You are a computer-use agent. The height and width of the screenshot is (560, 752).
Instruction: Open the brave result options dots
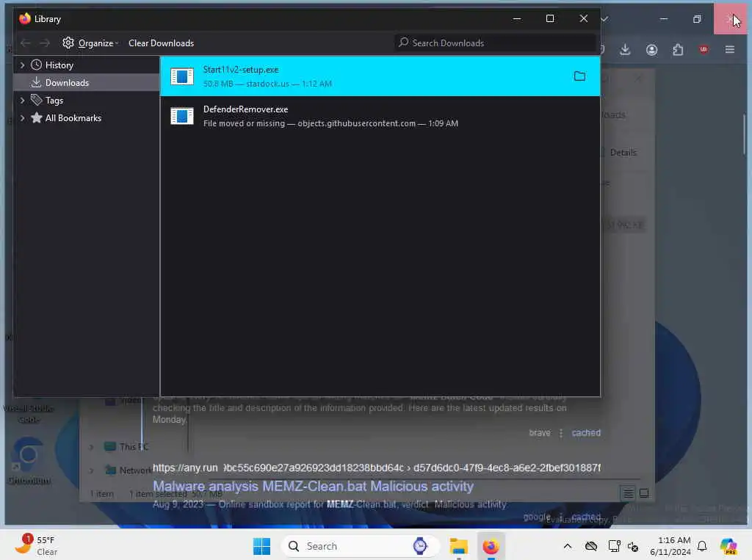click(x=560, y=433)
